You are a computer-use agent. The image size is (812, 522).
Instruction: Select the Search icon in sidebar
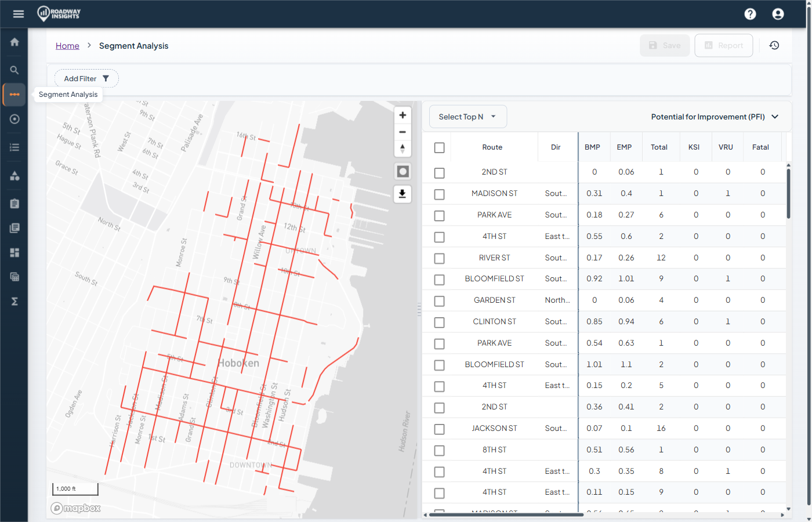pyautogui.click(x=14, y=70)
